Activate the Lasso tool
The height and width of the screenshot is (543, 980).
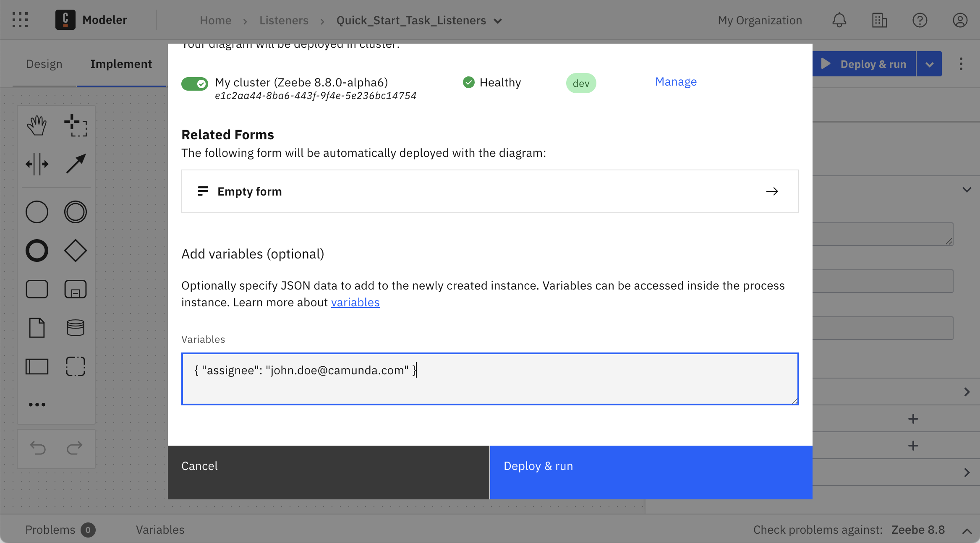76,125
